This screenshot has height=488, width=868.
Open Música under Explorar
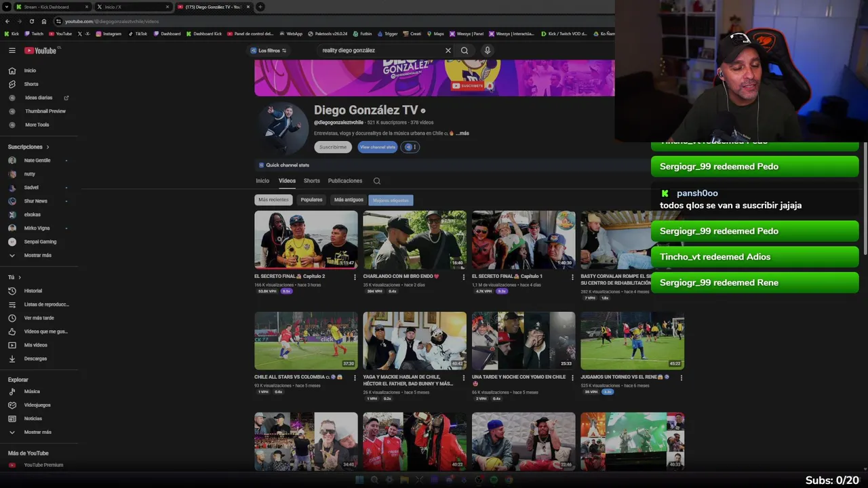[32, 391]
